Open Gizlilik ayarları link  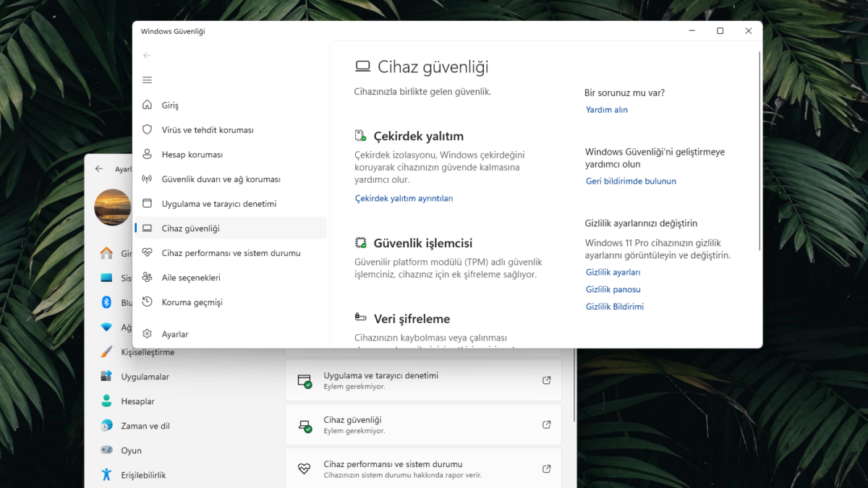pos(613,273)
